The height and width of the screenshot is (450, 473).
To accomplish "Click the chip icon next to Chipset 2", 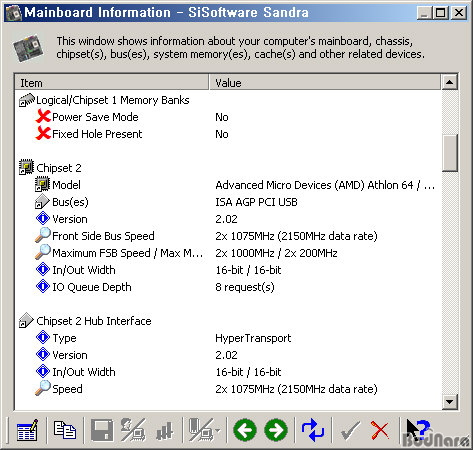I will (26, 167).
